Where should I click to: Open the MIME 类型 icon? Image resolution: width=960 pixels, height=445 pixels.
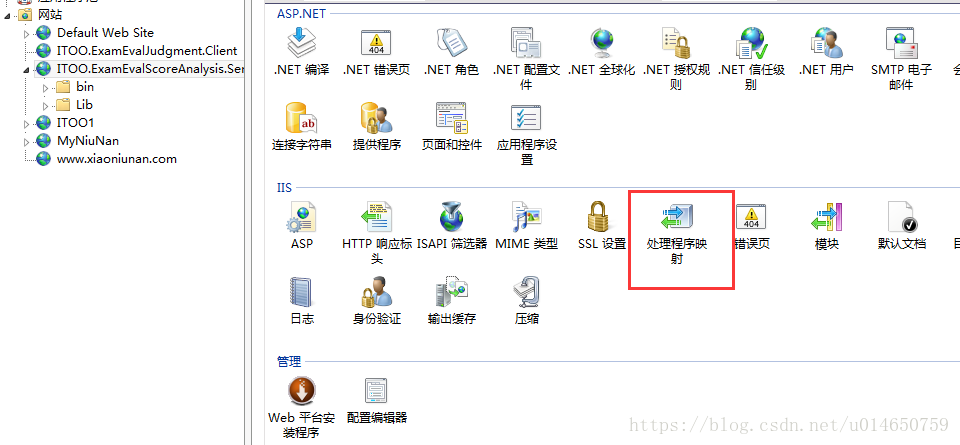tap(527, 226)
